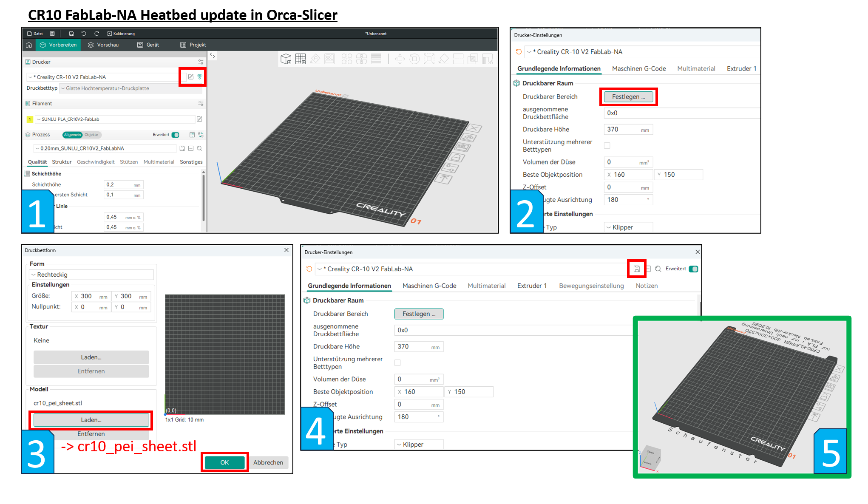This screenshot has height=504, width=868.
Task: Click the Wi-Fi printer connection icon
Action: click(200, 77)
